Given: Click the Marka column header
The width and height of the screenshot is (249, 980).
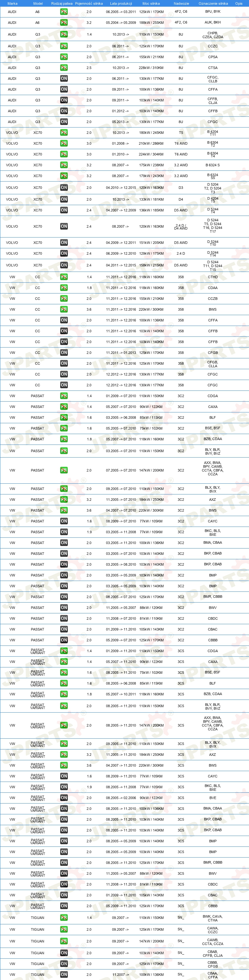Looking at the screenshot, I should click(12, 3).
